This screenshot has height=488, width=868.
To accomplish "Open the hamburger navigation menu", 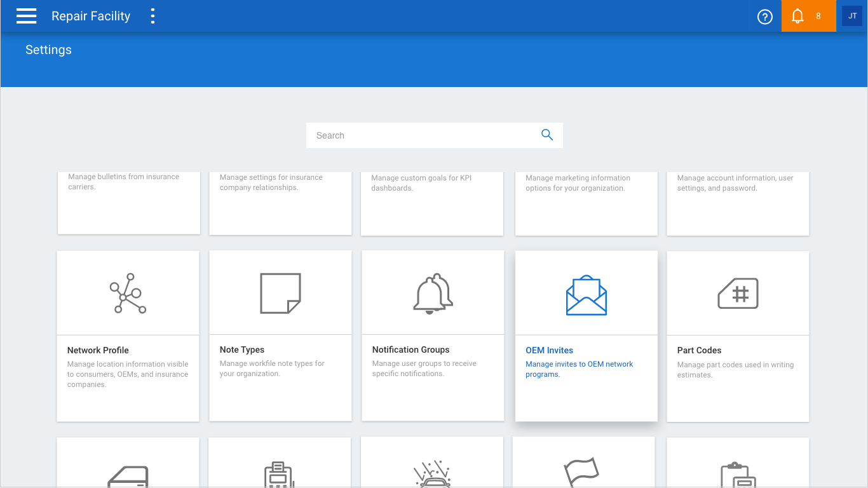I will point(26,16).
